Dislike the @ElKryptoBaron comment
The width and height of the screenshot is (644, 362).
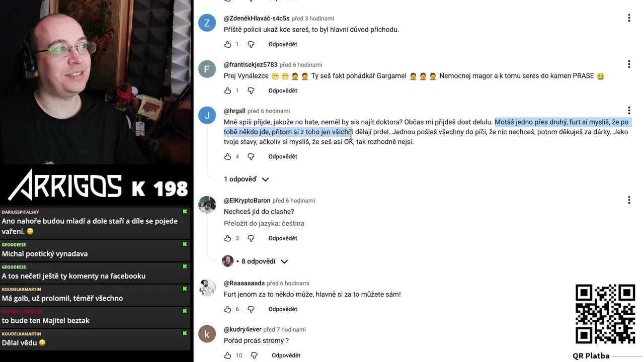[x=251, y=238]
